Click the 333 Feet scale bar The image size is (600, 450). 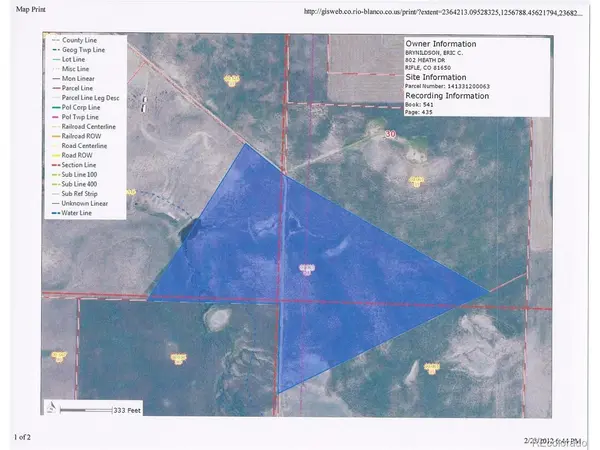click(100, 410)
